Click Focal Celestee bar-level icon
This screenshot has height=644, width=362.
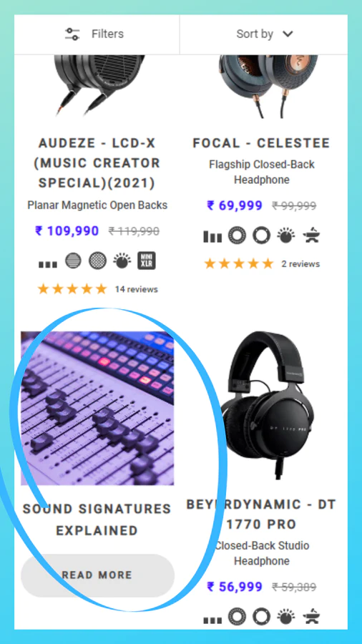212,237
